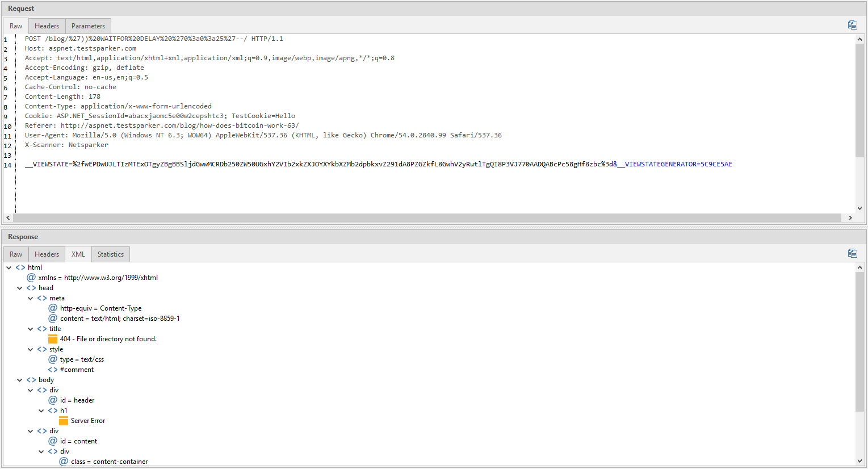Collapse the title node
The height and width of the screenshot is (469, 868).
pyautogui.click(x=30, y=328)
